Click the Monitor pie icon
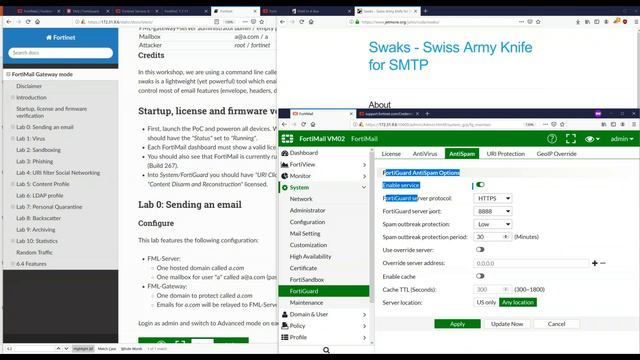Image resolution: width=640 pixels, height=360 pixels. point(284,176)
